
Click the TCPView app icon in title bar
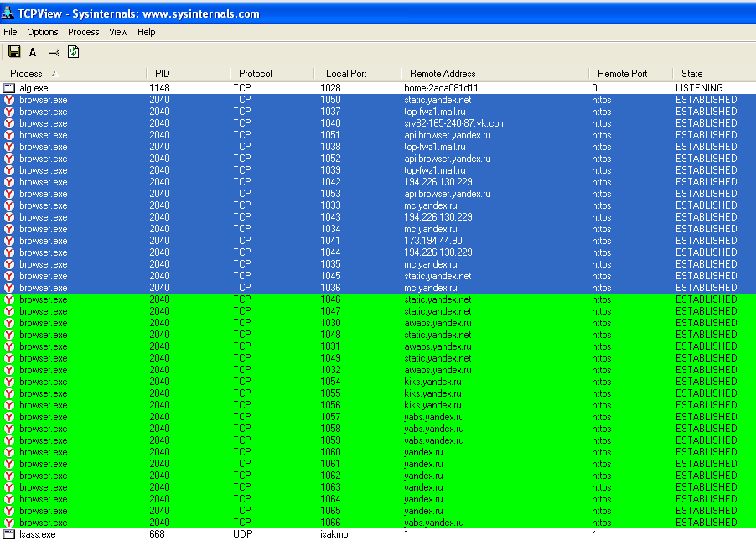10,13
